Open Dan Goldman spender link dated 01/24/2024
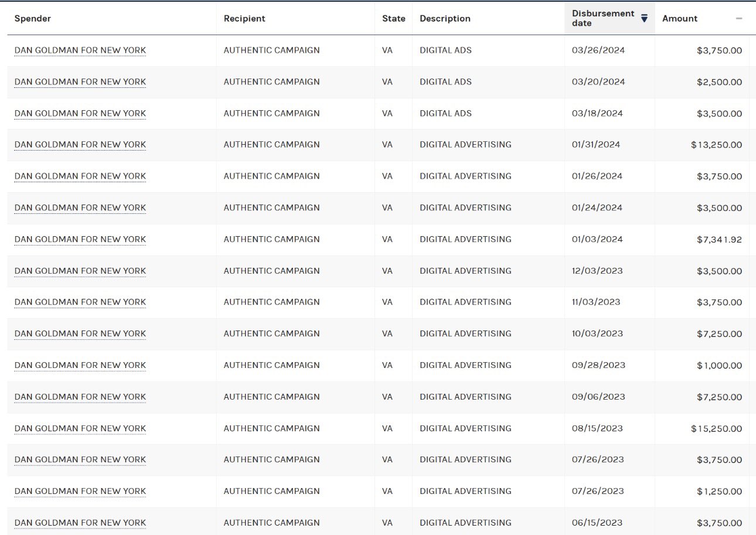The height and width of the screenshot is (535, 756). click(80, 208)
